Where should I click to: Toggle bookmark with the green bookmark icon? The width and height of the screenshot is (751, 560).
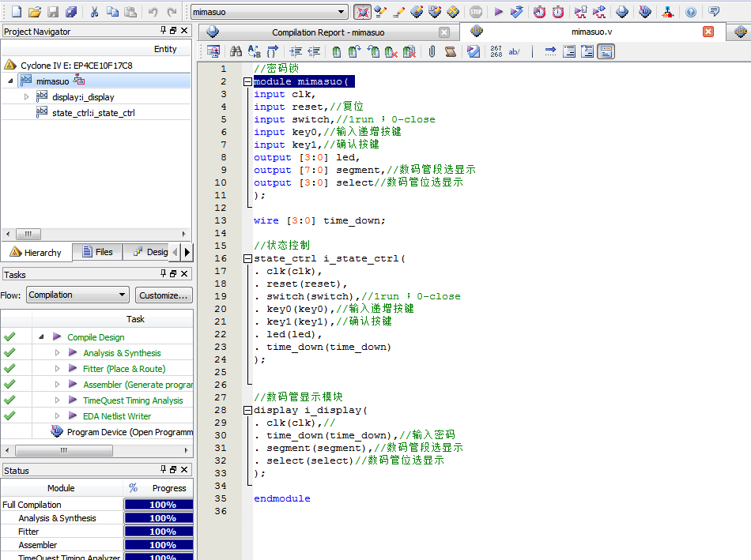(337, 51)
